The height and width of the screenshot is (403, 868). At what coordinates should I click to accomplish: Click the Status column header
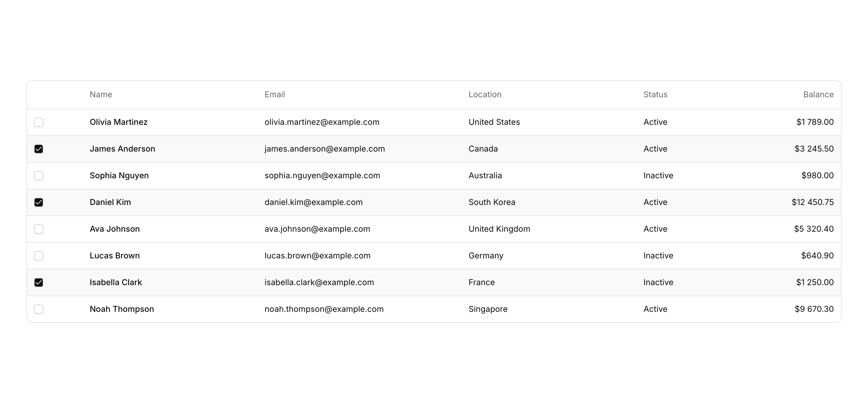click(x=656, y=95)
